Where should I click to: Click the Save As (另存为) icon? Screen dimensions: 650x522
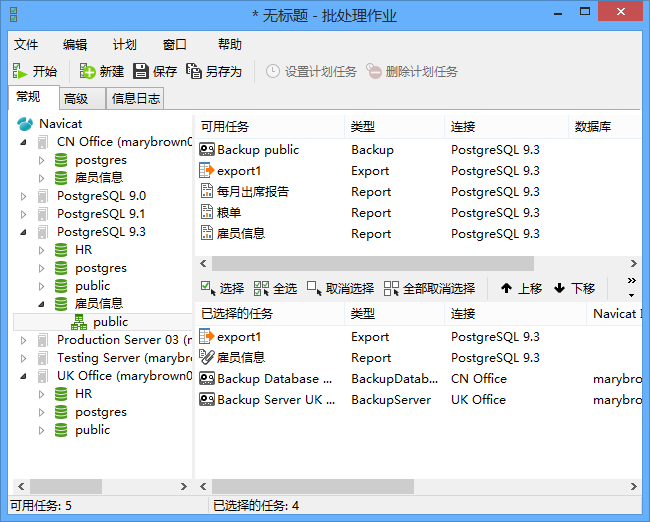(x=194, y=71)
